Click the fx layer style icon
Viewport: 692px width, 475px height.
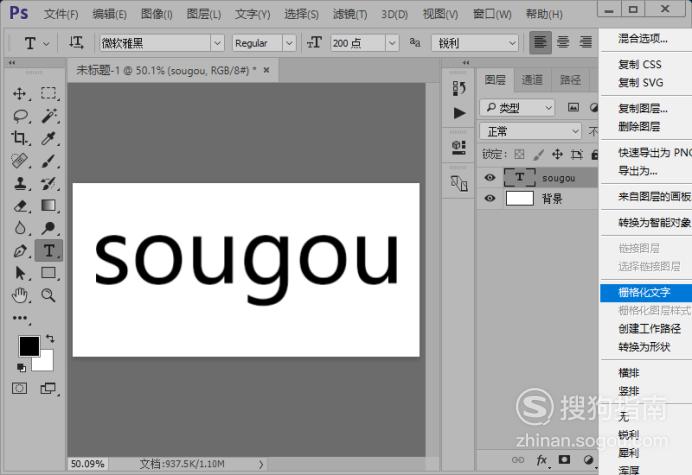tap(542, 460)
